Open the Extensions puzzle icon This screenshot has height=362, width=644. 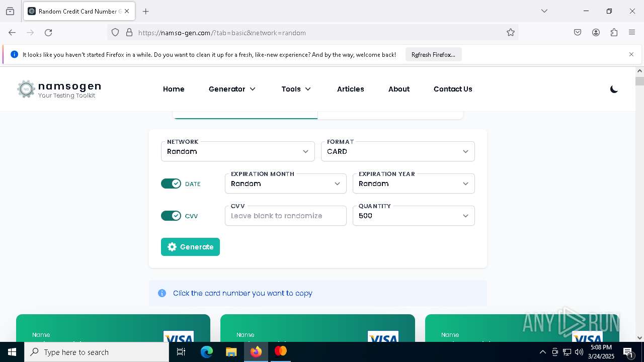pyautogui.click(x=614, y=33)
